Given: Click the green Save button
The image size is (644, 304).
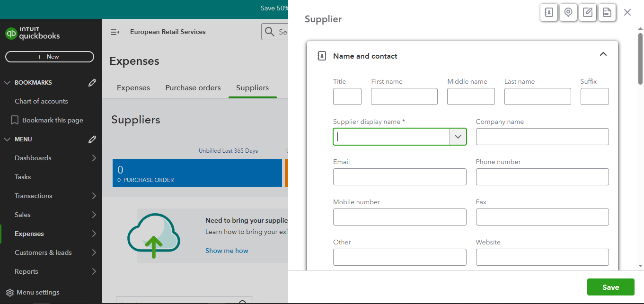Looking at the screenshot, I should click(610, 287).
